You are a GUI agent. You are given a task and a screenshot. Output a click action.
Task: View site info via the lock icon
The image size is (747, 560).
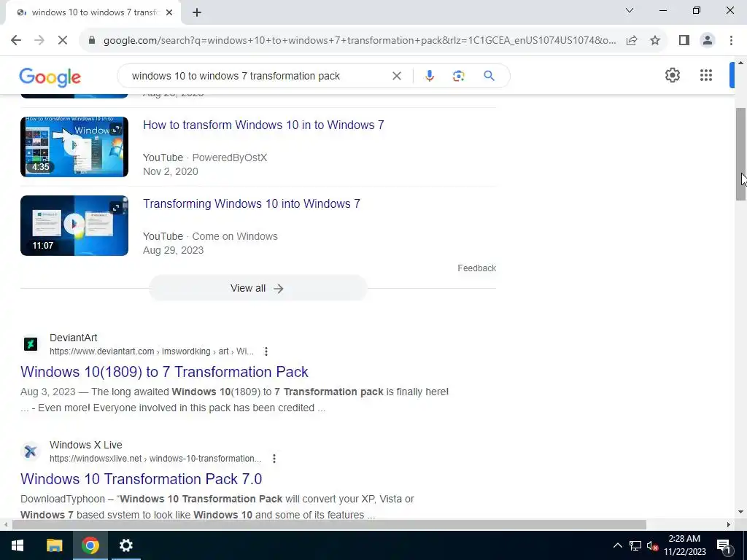[x=93, y=40]
